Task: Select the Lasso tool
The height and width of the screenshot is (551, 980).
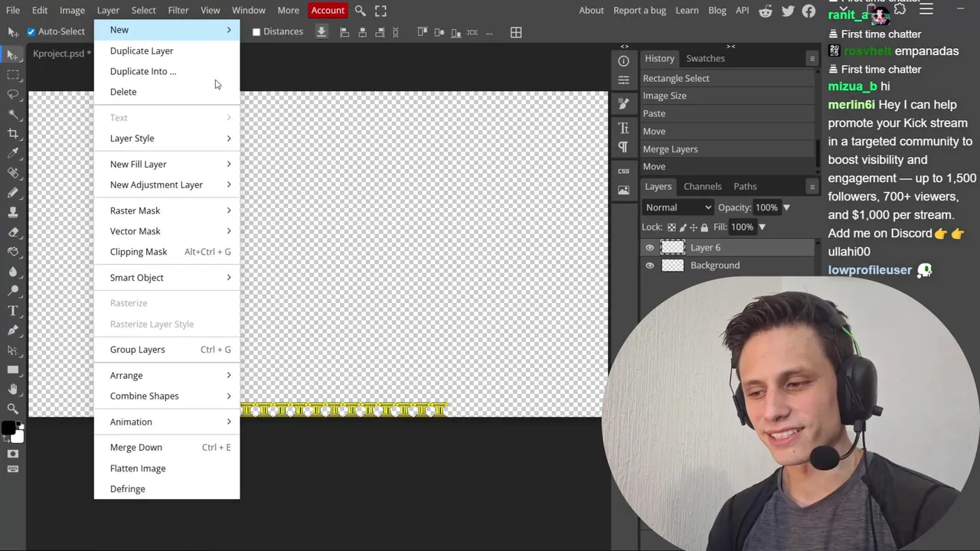Action: click(x=13, y=94)
